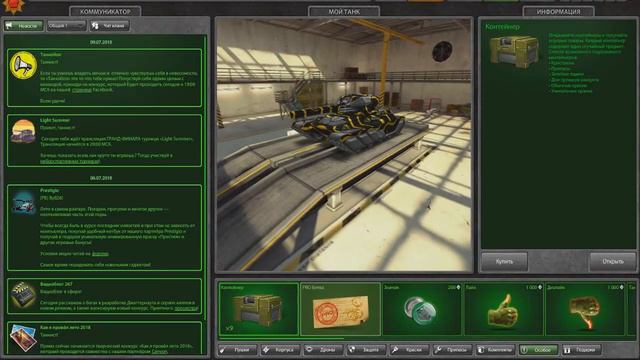Click the КОММУНИКАТОР panel header
The height and width of the screenshot is (360, 640).
click(x=105, y=11)
